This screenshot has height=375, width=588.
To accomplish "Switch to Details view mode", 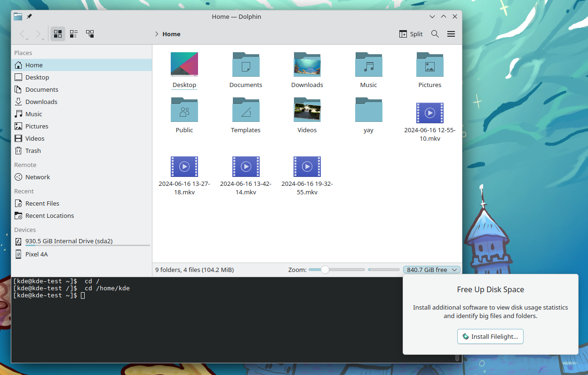I will pyautogui.click(x=90, y=34).
